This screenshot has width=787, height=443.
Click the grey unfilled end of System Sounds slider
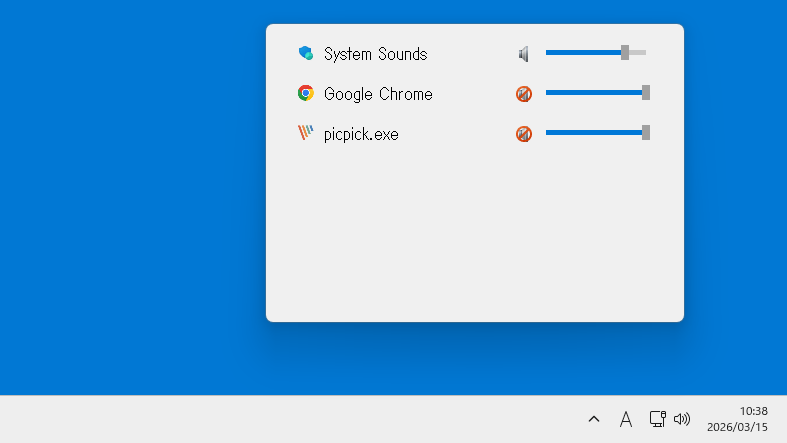(x=638, y=53)
